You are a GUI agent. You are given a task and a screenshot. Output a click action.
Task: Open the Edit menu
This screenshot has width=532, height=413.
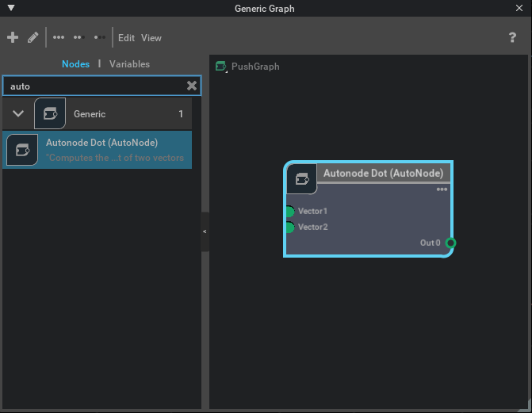tap(126, 37)
